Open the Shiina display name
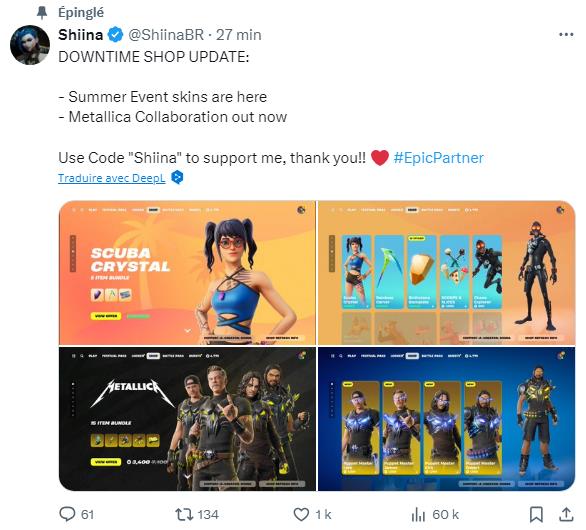 pos(81,35)
